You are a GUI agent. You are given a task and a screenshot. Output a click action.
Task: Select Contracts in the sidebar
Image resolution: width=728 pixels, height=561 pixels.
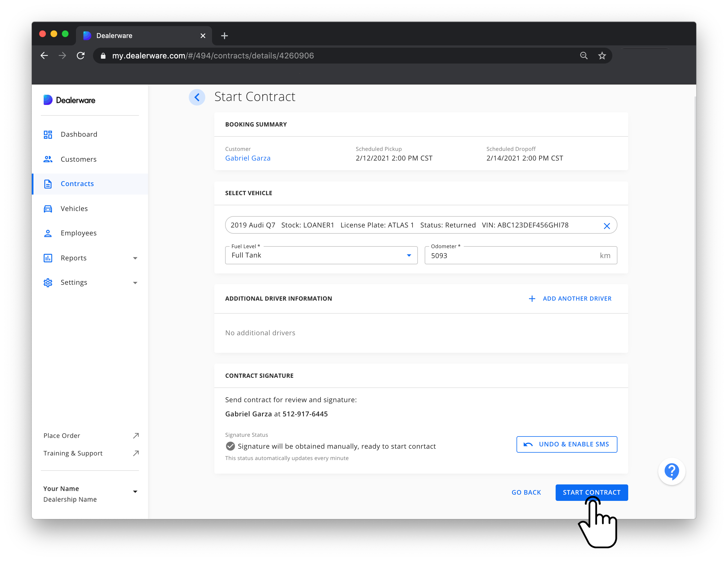(90, 184)
